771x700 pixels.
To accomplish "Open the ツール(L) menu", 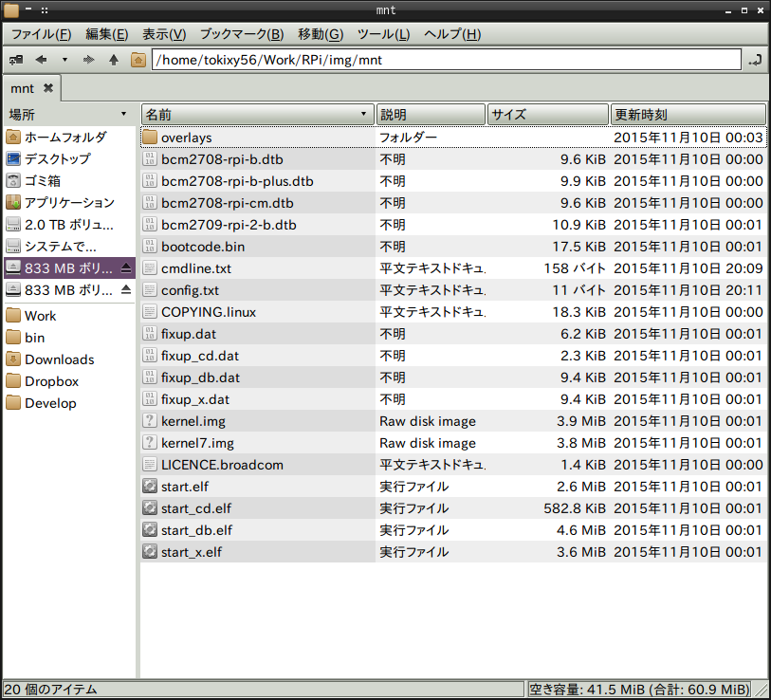I will coord(383,34).
